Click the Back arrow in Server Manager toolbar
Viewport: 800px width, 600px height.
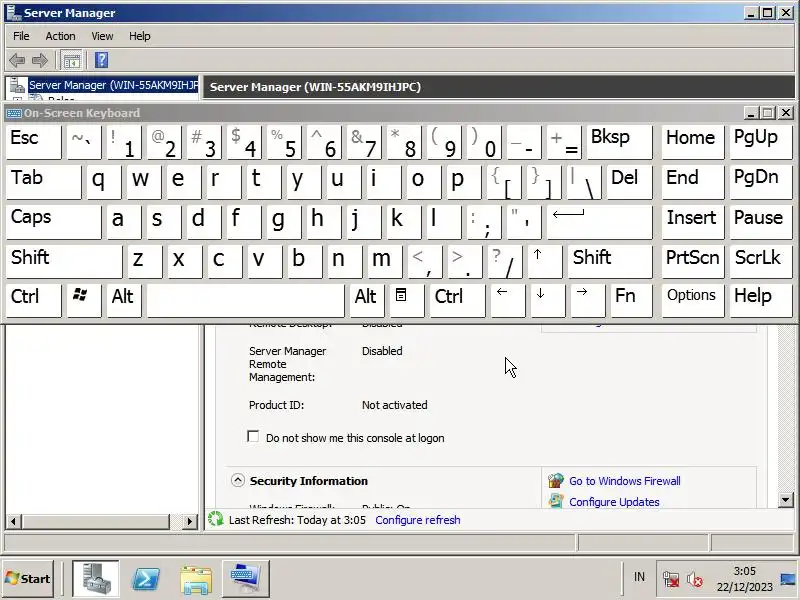point(17,60)
